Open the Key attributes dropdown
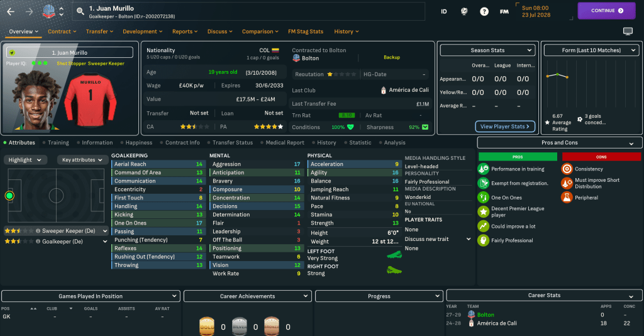The image size is (644, 336). pos(83,160)
